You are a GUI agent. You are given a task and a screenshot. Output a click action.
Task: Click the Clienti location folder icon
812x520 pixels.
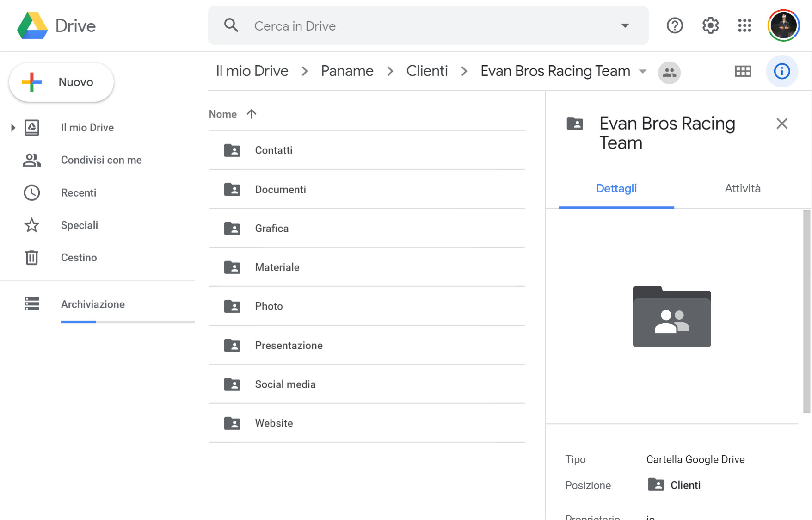pyautogui.click(x=656, y=485)
